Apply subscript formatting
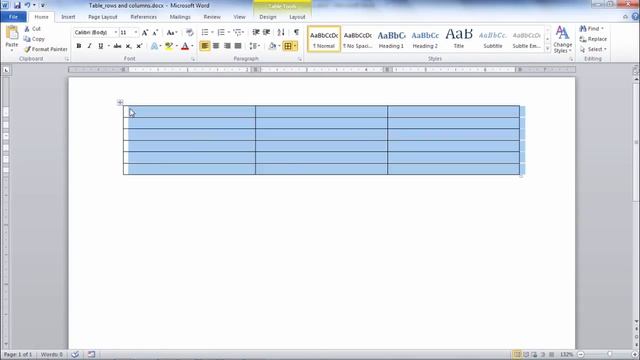Viewport: 640px width, 360px height. click(129, 46)
